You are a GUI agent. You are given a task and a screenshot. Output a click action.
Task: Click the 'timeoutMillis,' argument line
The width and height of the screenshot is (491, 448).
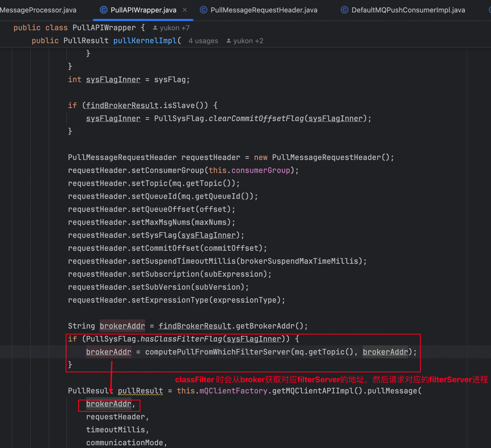pyautogui.click(x=117, y=430)
